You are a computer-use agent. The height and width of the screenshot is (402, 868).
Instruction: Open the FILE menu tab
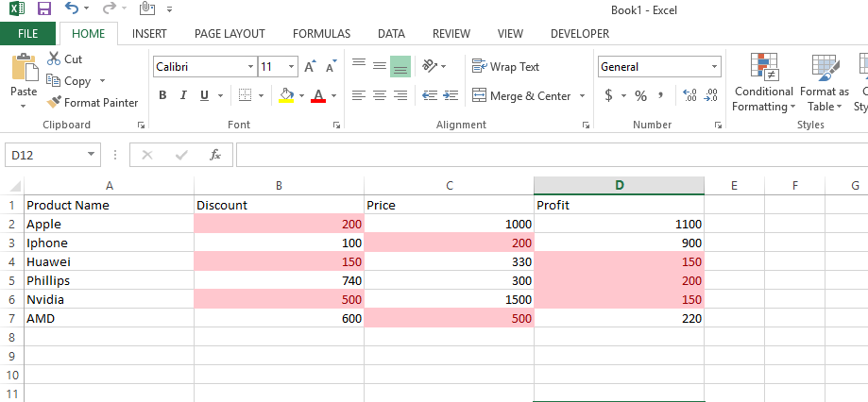tap(27, 33)
